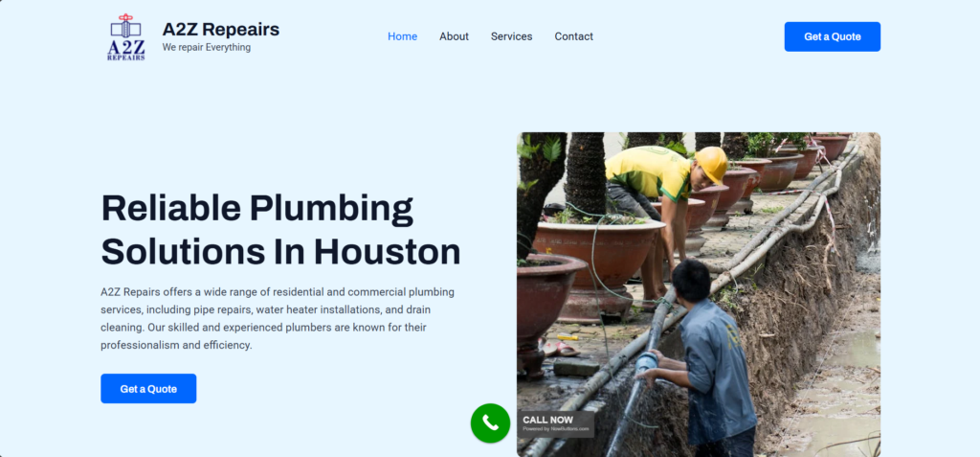
Task: Open the Powered by NowButtons.com link
Action: point(556,429)
